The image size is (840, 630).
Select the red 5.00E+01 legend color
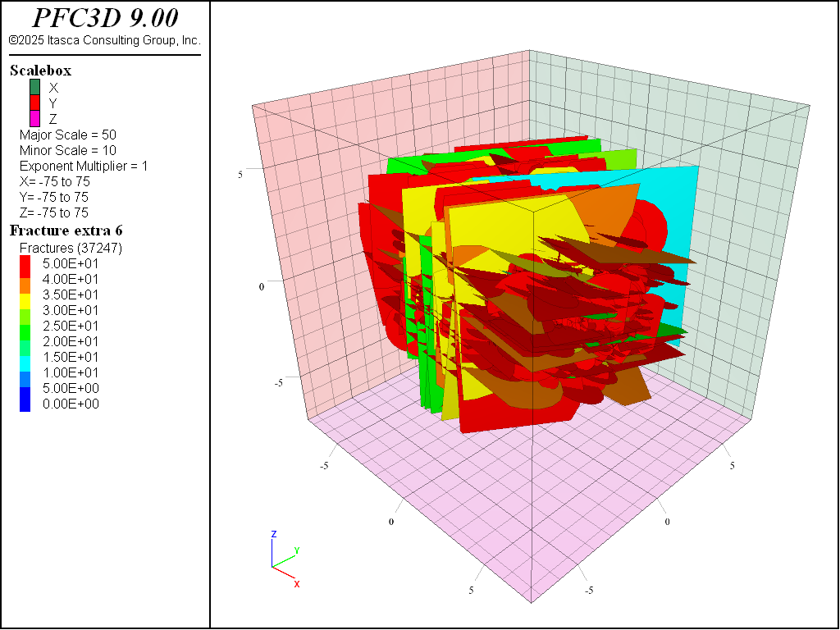click(25, 263)
